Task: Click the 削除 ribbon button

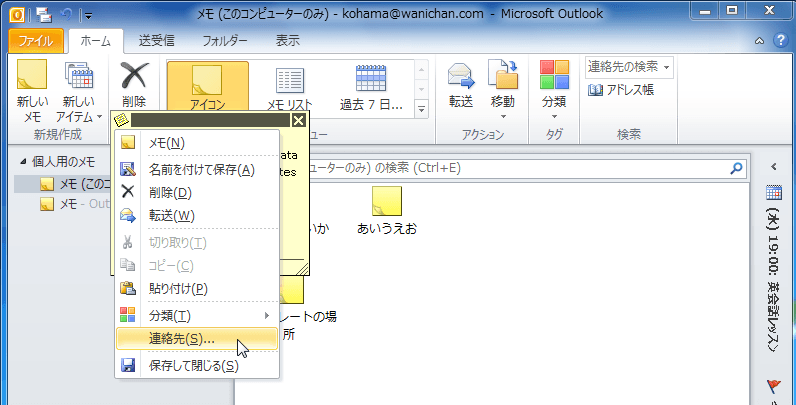Action: tap(134, 84)
